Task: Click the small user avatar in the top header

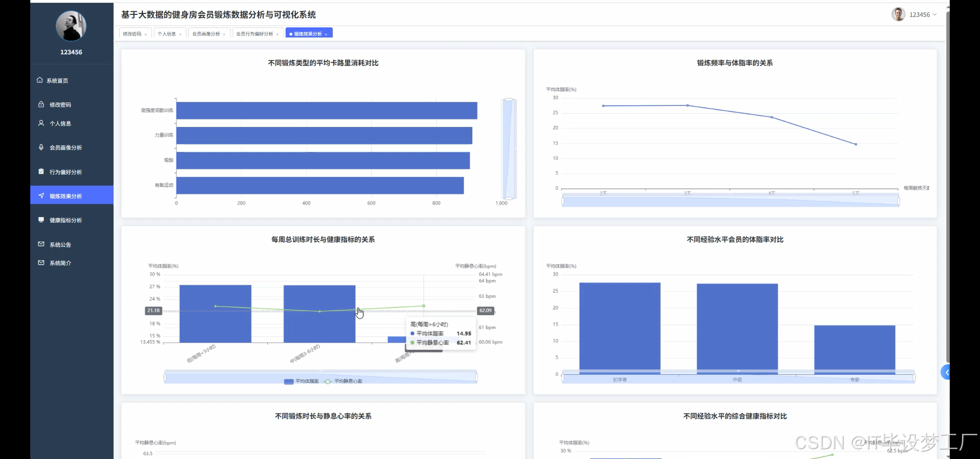Action: (898, 14)
